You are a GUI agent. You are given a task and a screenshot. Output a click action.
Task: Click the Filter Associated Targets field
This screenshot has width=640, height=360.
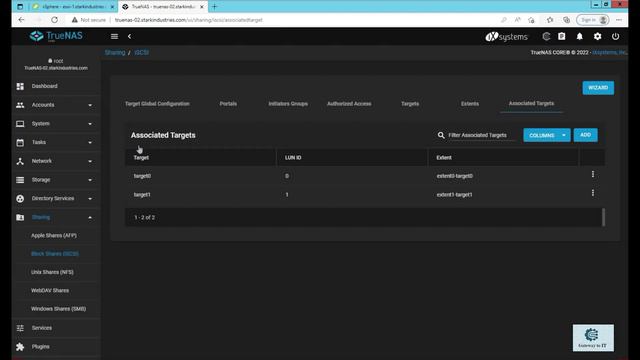point(481,135)
